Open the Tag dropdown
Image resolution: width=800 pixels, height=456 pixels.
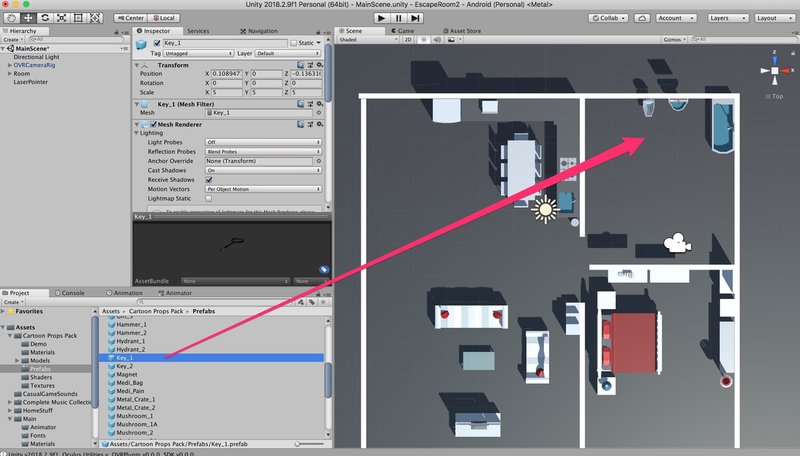pyautogui.click(x=198, y=53)
